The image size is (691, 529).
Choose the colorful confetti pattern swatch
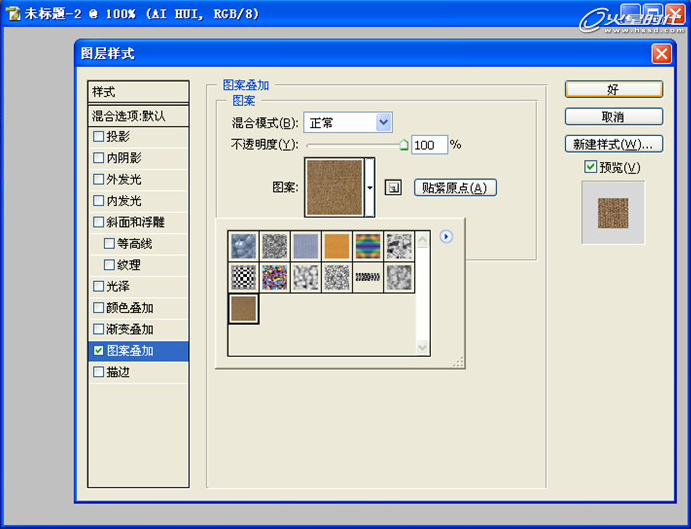[x=275, y=277]
